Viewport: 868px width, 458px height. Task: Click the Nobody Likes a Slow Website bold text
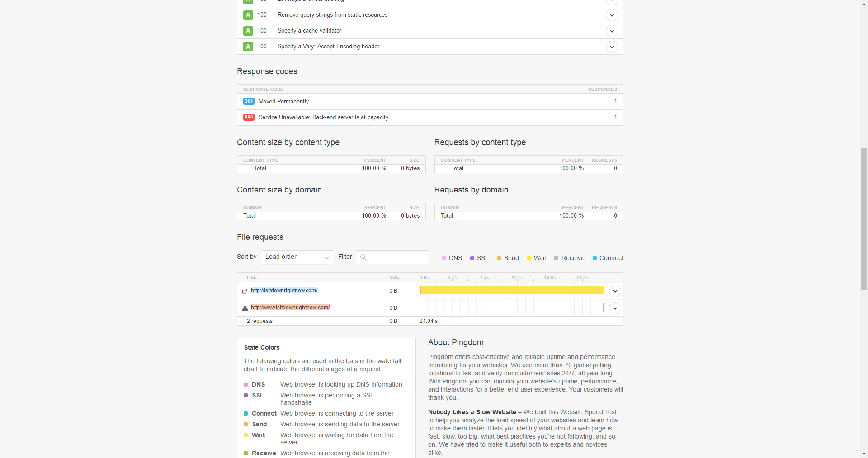coord(472,412)
